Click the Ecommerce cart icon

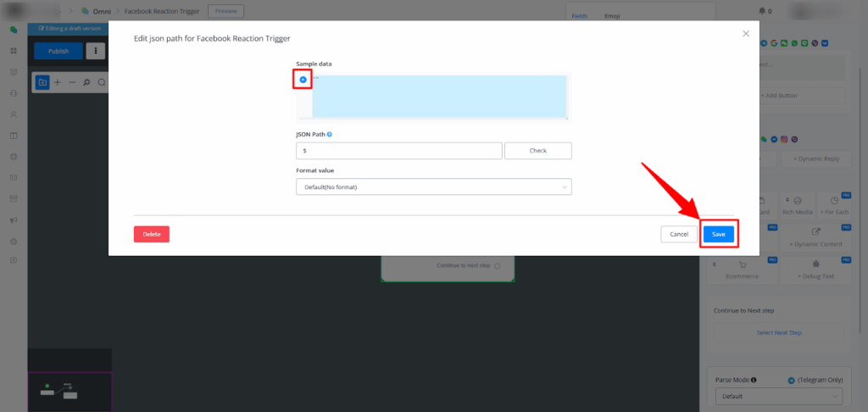741,264
